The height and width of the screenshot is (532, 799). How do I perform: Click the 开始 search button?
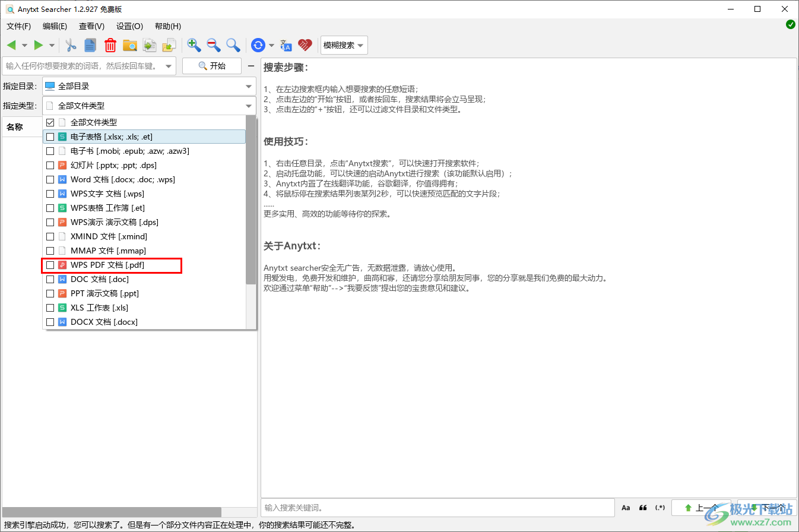pyautogui.click(x=212, y=66)
